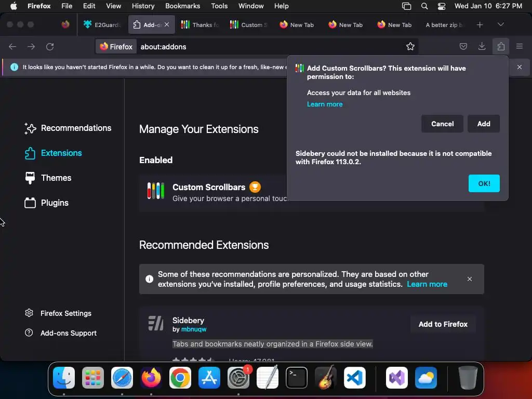Click the Custom Scrollbars recommended badge
532x399 pixels.
pos(255,187)
